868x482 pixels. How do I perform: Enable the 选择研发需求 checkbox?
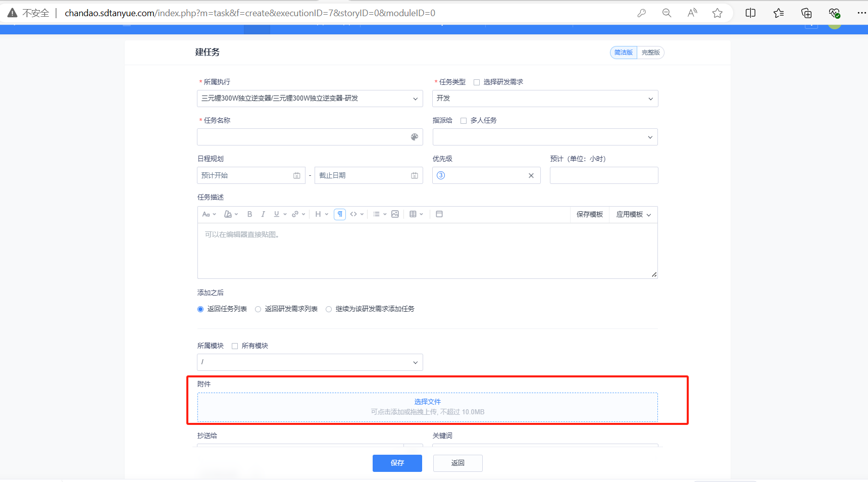point(477,82)
